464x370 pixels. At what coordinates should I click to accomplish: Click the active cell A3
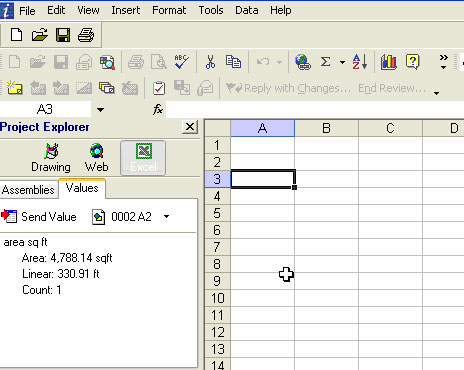[263, 179]
